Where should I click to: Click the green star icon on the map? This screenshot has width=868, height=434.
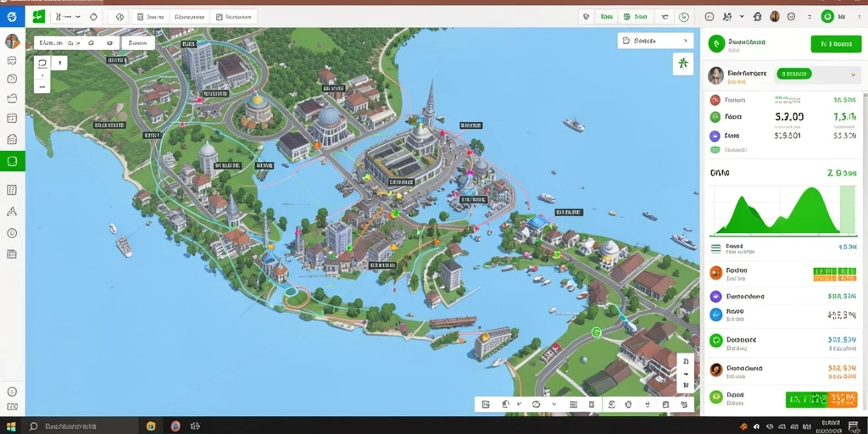(x=683, y=64)
